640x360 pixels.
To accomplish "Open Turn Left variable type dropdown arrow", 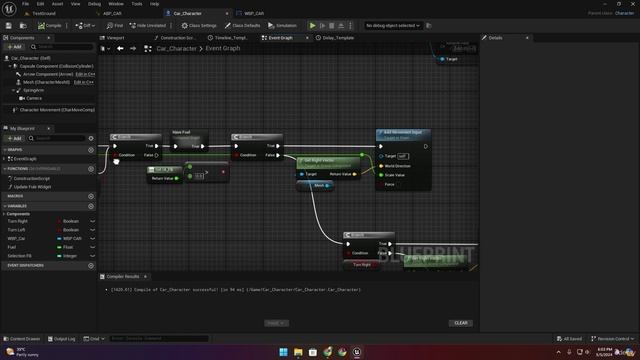I will click(93, 230).
